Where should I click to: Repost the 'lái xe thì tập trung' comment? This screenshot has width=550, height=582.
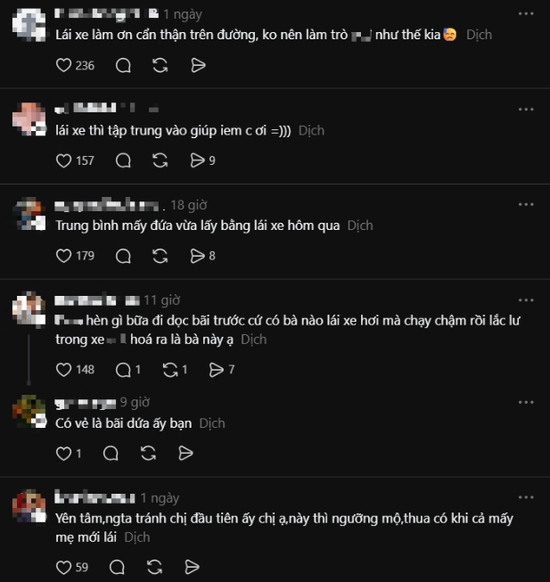tap(160, 161)
